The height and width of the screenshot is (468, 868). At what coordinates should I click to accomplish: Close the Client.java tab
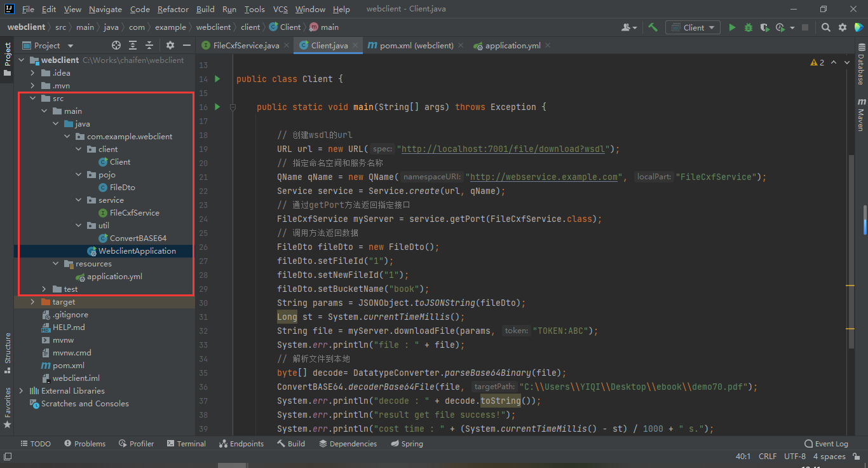click(x=356, y=45)
